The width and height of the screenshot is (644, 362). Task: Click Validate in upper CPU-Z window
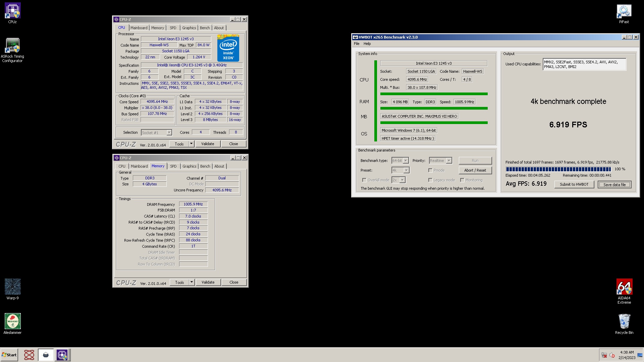point(208,144)
